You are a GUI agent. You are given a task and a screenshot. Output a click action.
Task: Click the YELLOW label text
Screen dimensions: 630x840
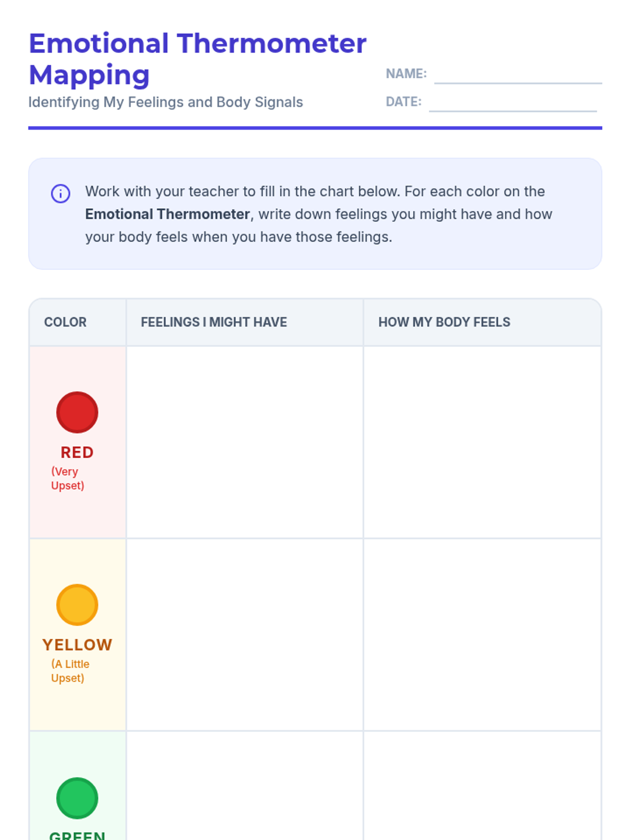click(77, 645)
